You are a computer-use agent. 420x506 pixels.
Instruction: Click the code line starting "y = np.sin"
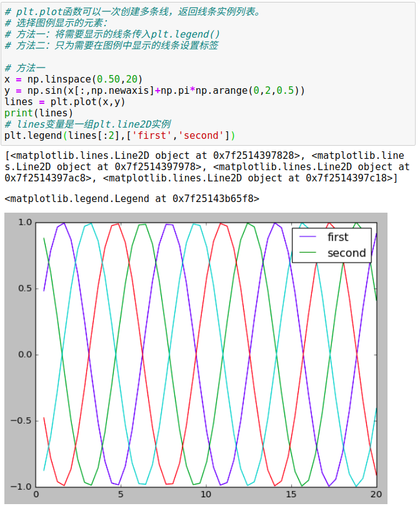pos(154,91)
